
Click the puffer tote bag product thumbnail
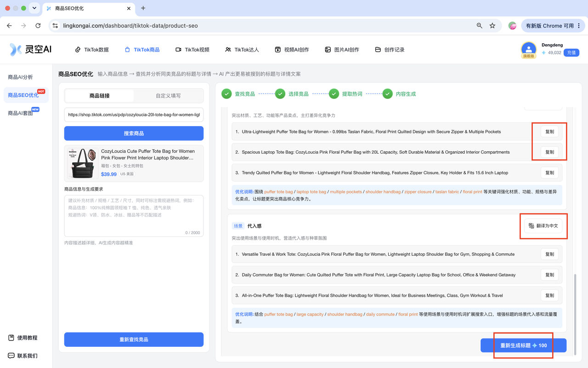coord(83,163)
